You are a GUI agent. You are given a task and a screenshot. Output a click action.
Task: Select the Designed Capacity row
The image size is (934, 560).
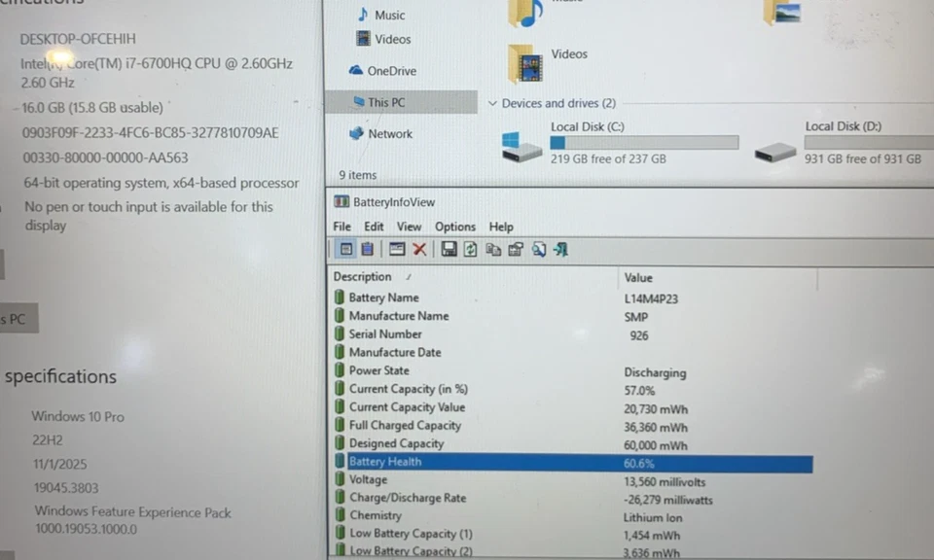click(x=572, y=444)
